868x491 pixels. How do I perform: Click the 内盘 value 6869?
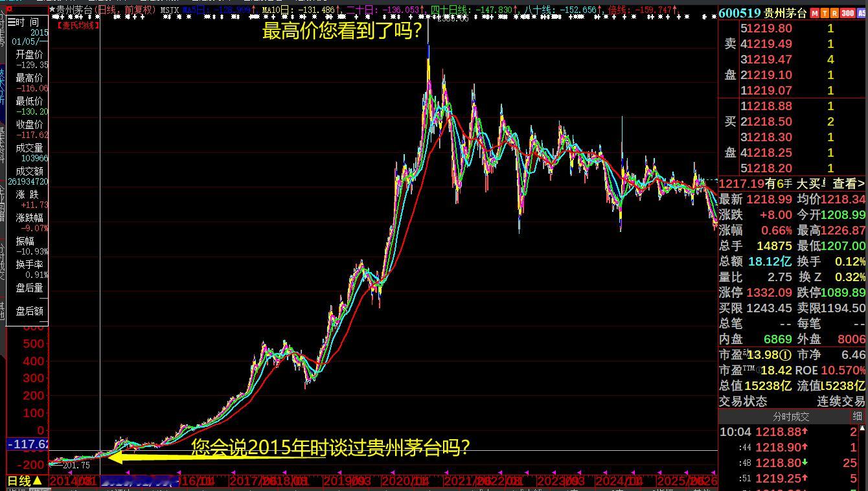pos(778,339)
